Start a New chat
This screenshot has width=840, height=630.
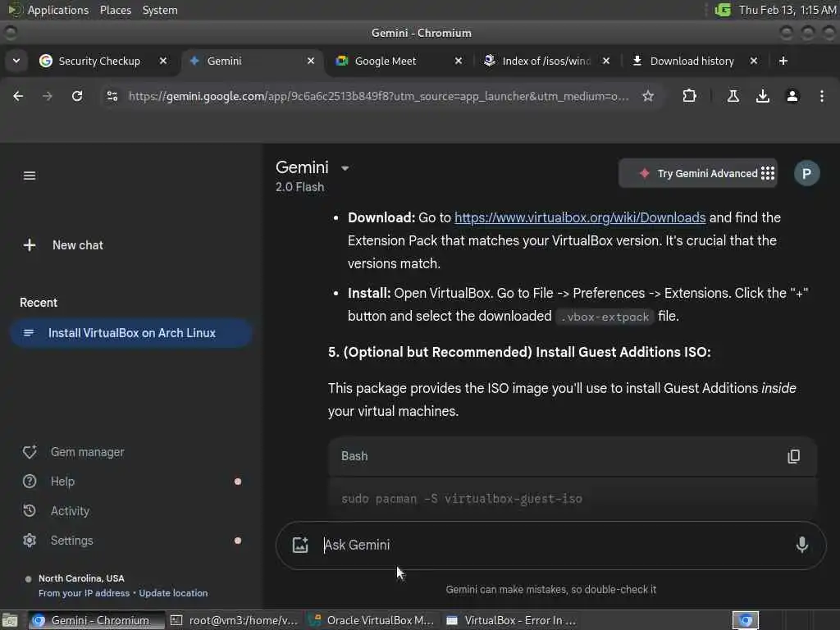tap(63, 245)
